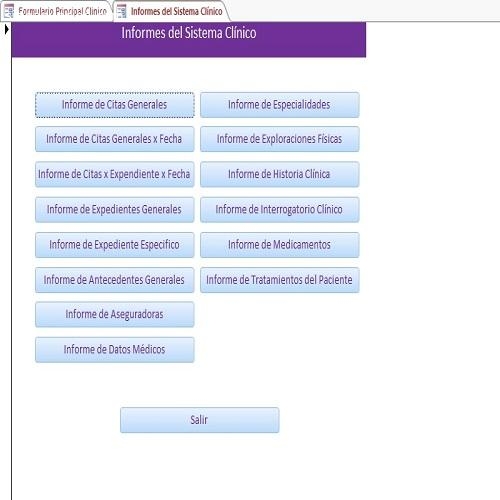Open Informe de Expedientes Generales
This screenshot has height=500, width=500.
[x=115, y=209]
